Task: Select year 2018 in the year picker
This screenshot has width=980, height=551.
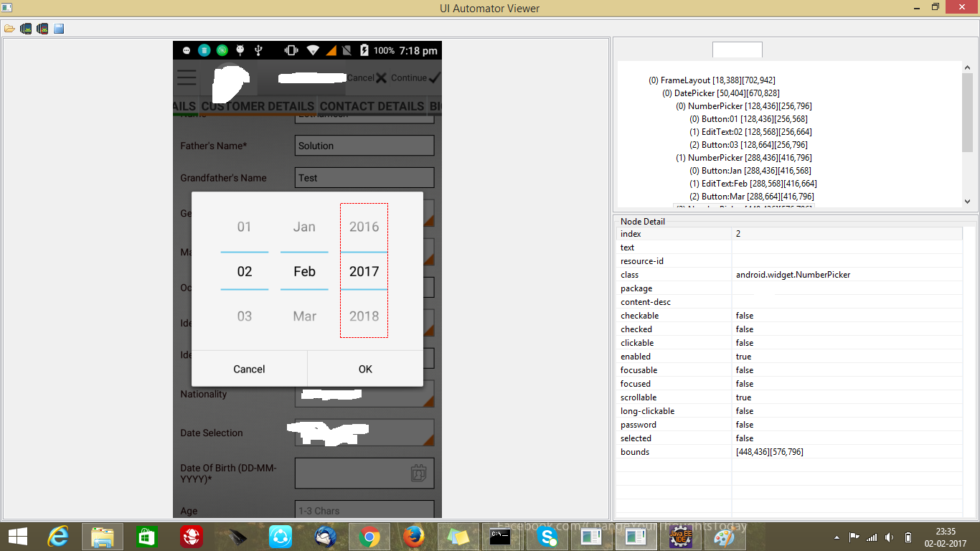Action: [364, 316]
